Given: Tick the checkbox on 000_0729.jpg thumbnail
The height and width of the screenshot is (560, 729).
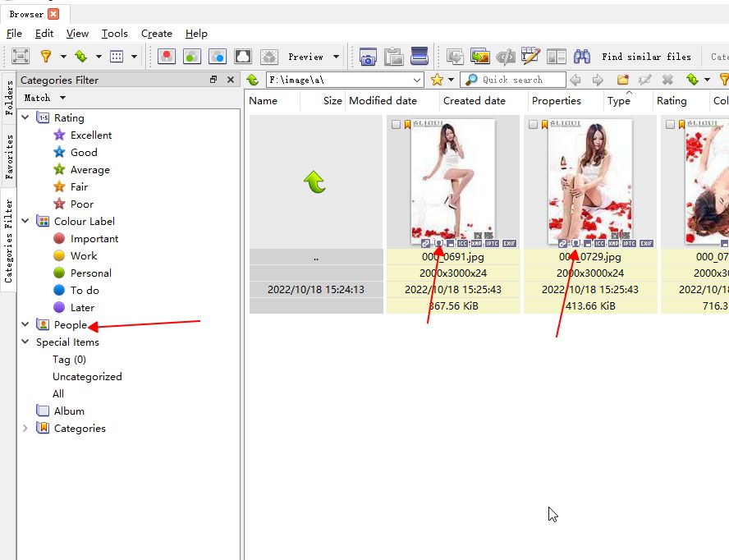Looking at the screenshot, I should coord(534,124).
